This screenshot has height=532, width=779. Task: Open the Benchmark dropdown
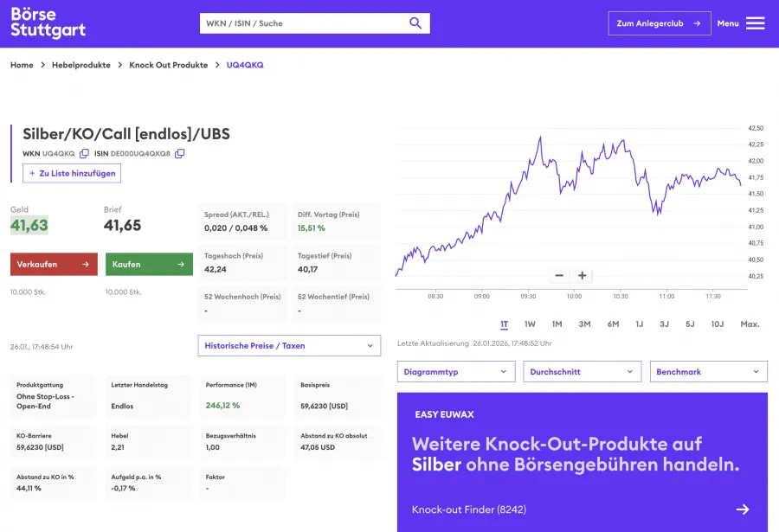pyautogui.click(x=708, y=371)
